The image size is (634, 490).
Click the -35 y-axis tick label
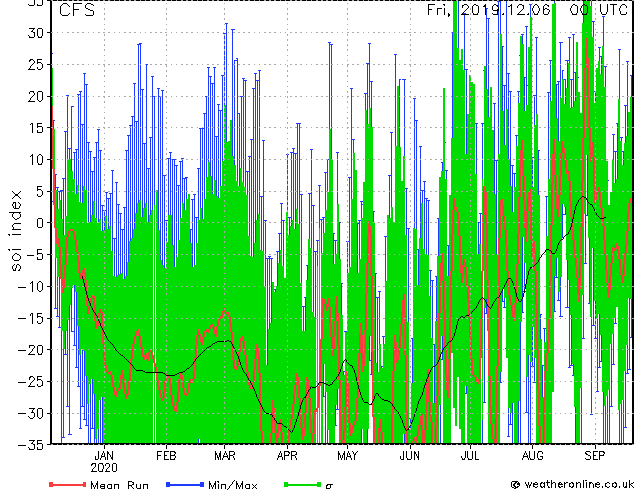tap(31, 445)
